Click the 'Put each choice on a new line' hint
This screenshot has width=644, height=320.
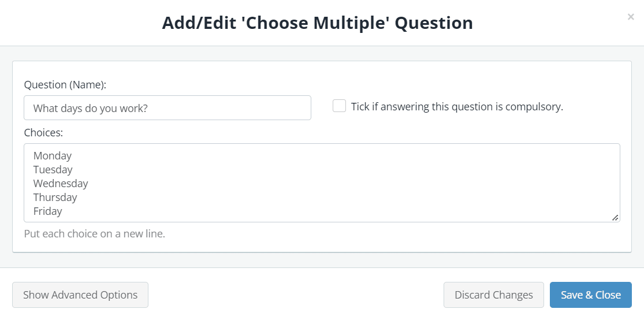(x=95, y=234)
